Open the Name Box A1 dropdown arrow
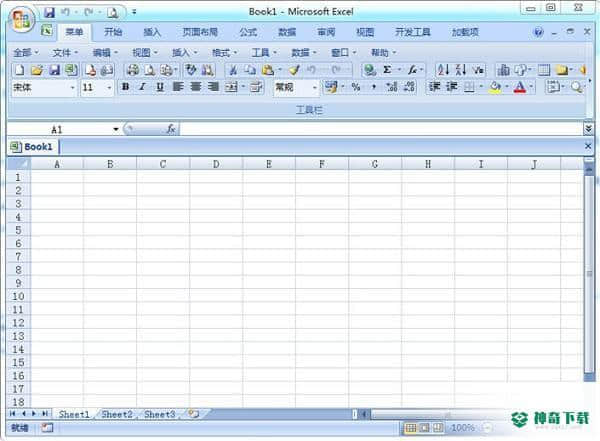The width and height of the screenshot is (600, 441). (x=116, y=129)
